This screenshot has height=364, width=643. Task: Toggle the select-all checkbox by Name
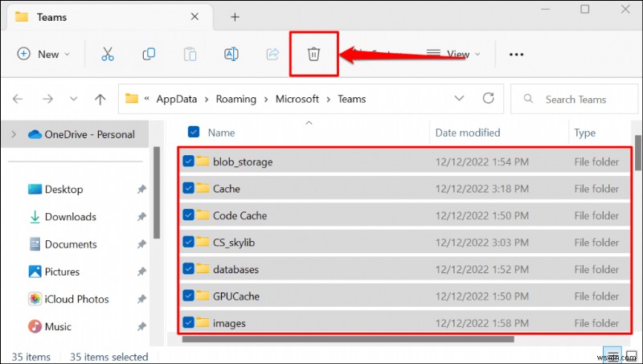(194, 132)
